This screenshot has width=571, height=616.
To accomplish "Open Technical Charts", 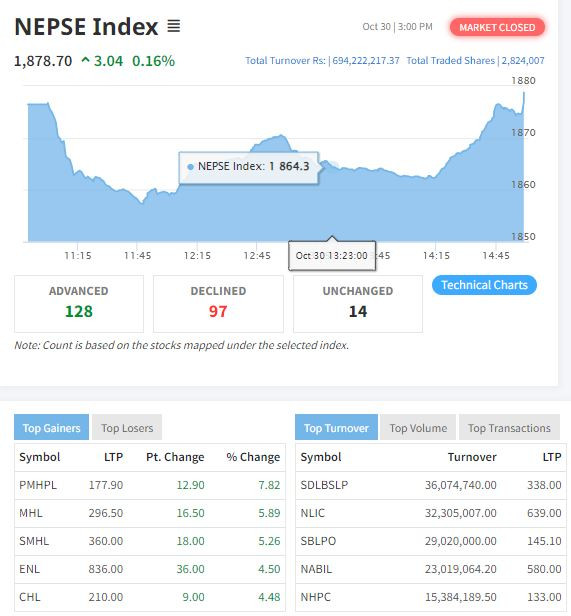I will click(x=484, y=285).
